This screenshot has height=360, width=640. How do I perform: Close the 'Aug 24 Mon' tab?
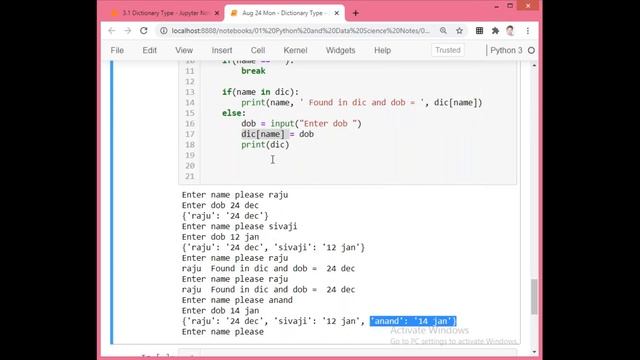pos(337,13)
